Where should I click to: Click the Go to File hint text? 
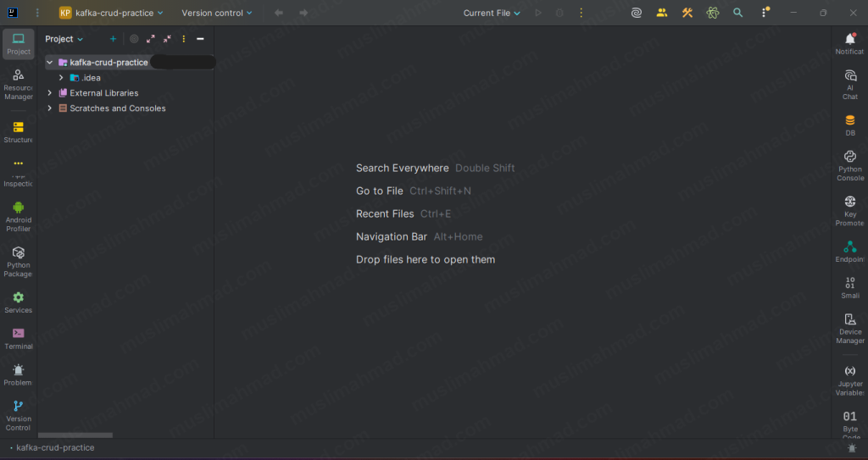click(x=380, y=191)
